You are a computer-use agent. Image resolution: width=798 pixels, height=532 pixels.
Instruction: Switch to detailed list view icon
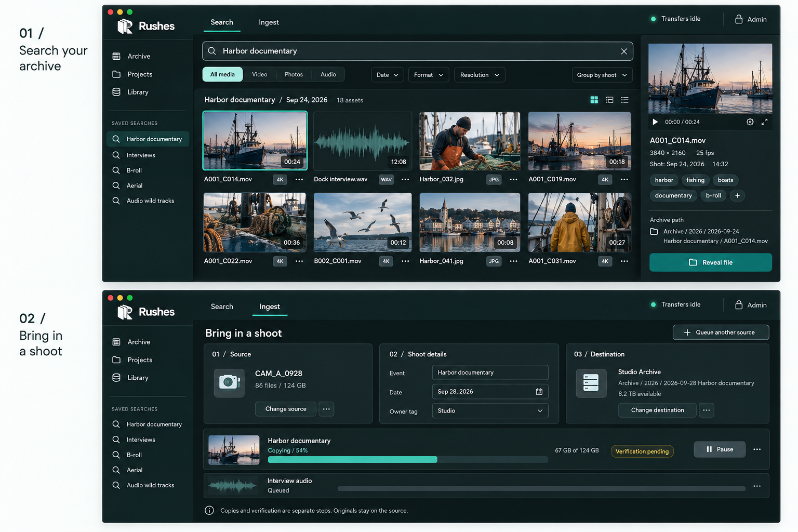[x=610, y=100]
